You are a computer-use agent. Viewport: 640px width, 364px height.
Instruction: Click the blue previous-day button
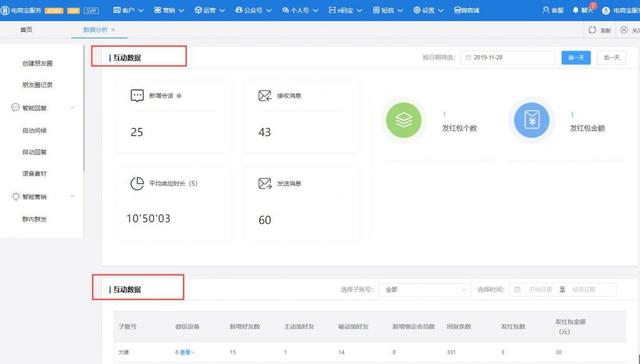[x=576, y=58]
